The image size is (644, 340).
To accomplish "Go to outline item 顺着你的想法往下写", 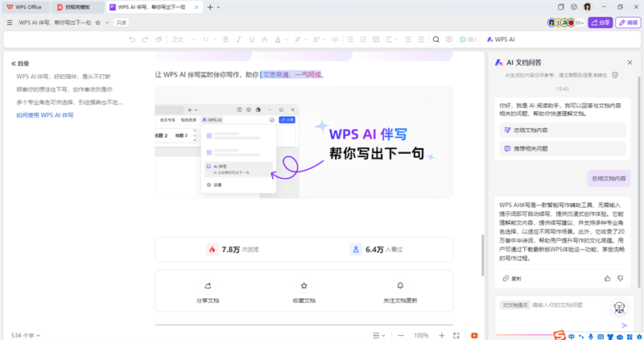I will 64,89.
